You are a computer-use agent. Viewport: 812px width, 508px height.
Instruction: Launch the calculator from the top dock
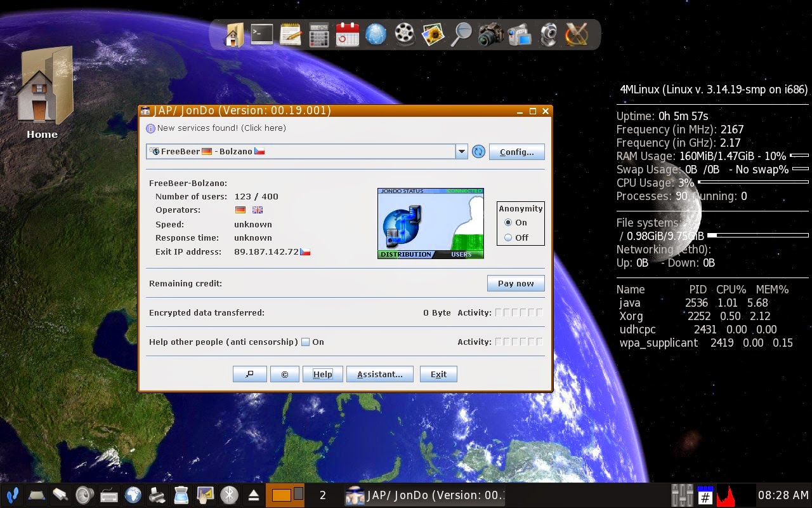tap(318, 34)
